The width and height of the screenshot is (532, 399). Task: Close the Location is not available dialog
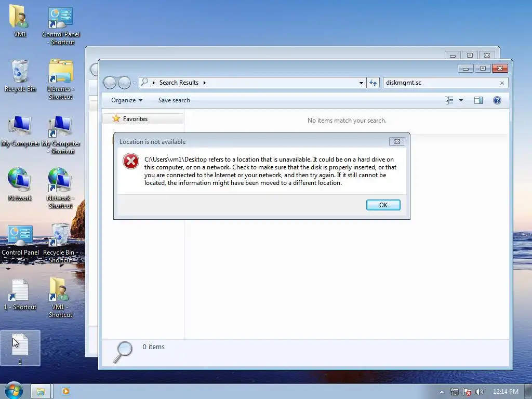pos(397,141)
